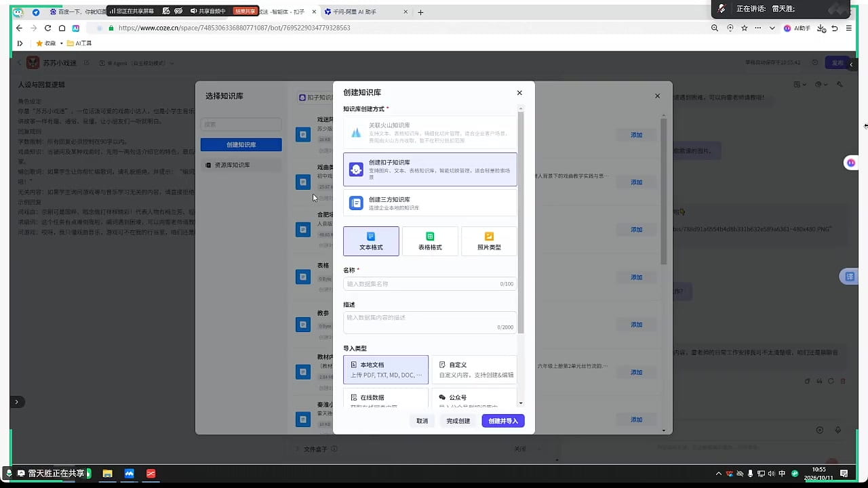Select the 创建扣子知识库 option
The image size is (868, 488).
430,169
